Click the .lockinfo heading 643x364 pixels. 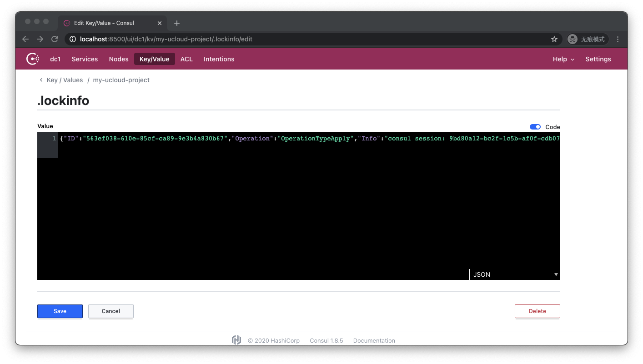click(x=63, y=100)
